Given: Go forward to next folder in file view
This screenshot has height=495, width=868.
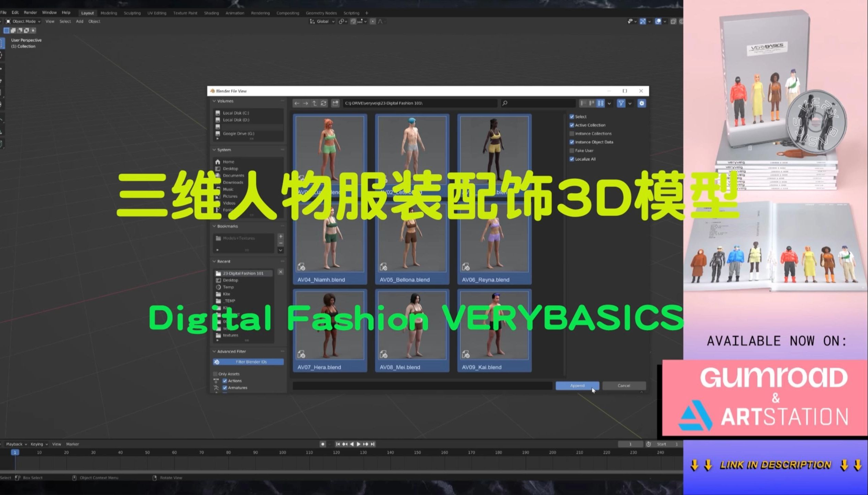Looking at the screenshot, I should pyautogui.click(x=305, y=103).
